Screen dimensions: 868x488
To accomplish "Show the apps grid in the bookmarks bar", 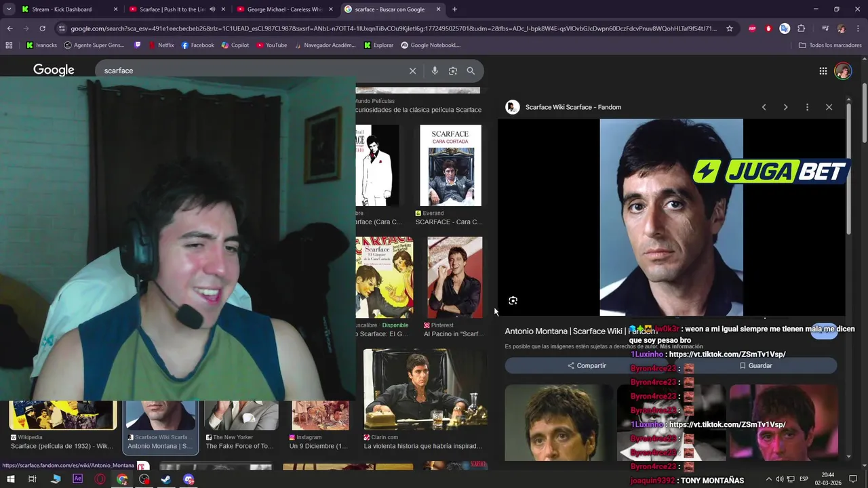I will tap(9, 45).
